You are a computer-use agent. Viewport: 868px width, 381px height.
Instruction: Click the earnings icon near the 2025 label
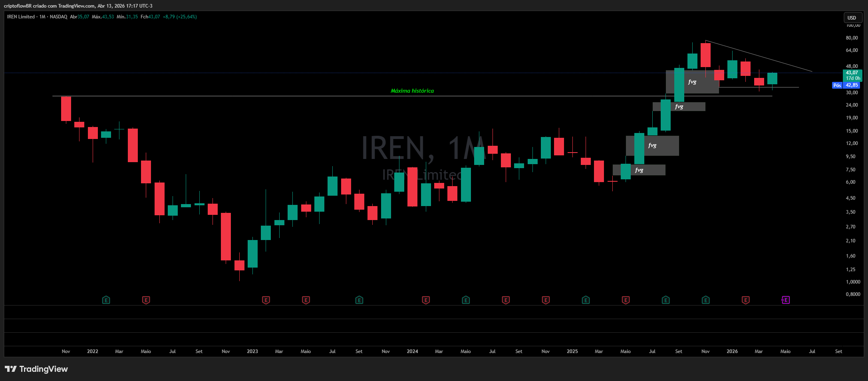click(x=585, y=300)
